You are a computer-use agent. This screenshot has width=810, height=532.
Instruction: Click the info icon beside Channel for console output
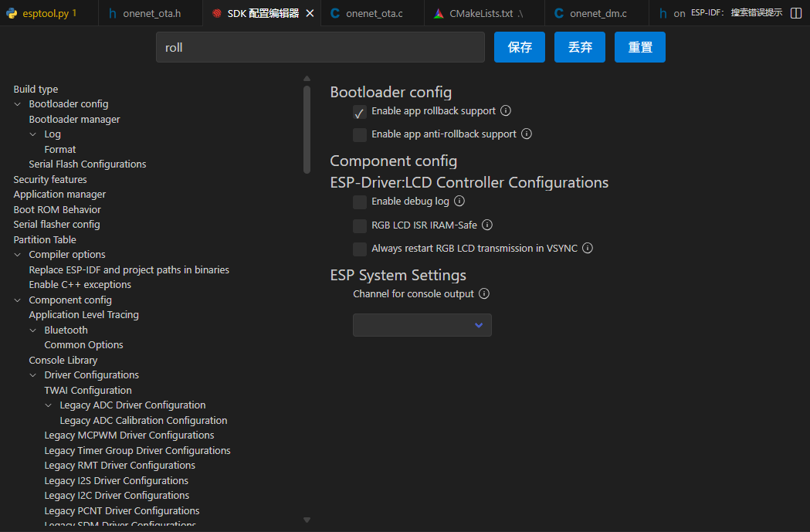pyautogui.click(x=483, y=293)
